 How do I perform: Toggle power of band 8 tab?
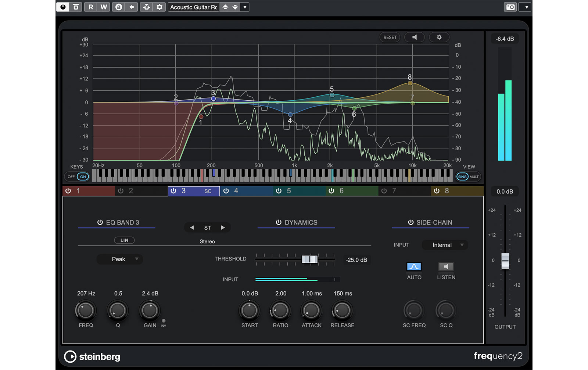[x=437, y=191]
